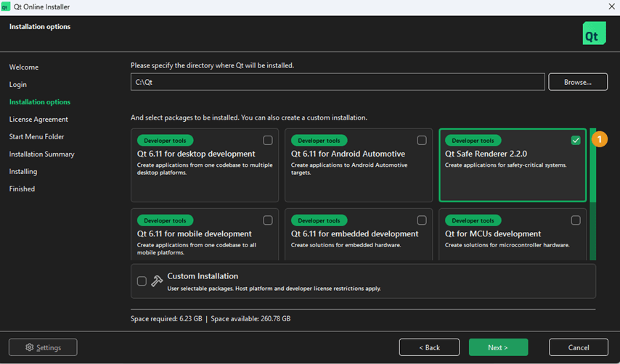
Task: Click the package list vertical scrollbar
Action: [x=592, y=194]
